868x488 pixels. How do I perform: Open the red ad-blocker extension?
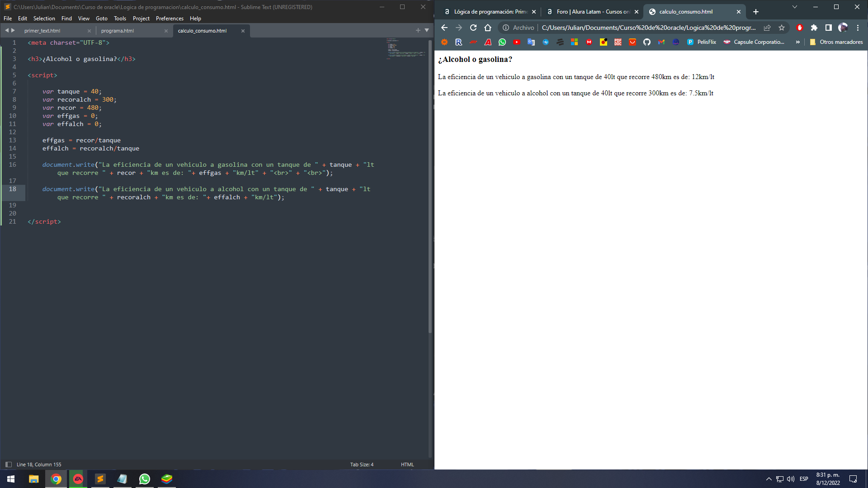point(800,28)
